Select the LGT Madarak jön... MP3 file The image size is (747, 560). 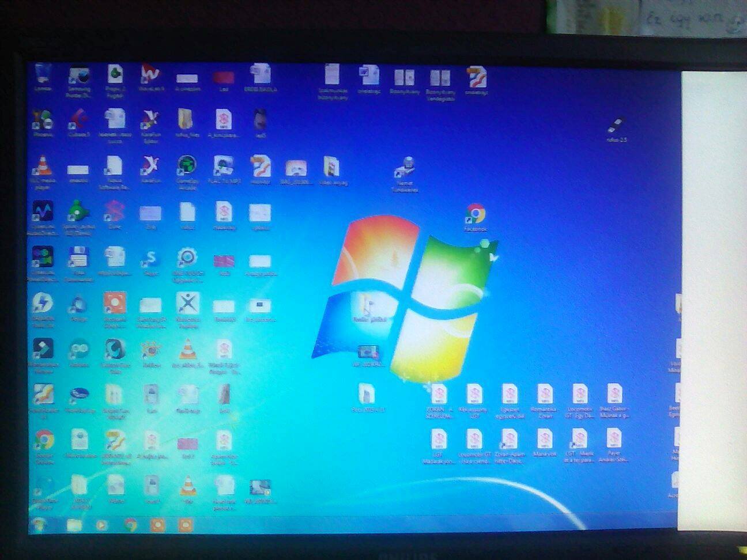click(x=439, y=447)
